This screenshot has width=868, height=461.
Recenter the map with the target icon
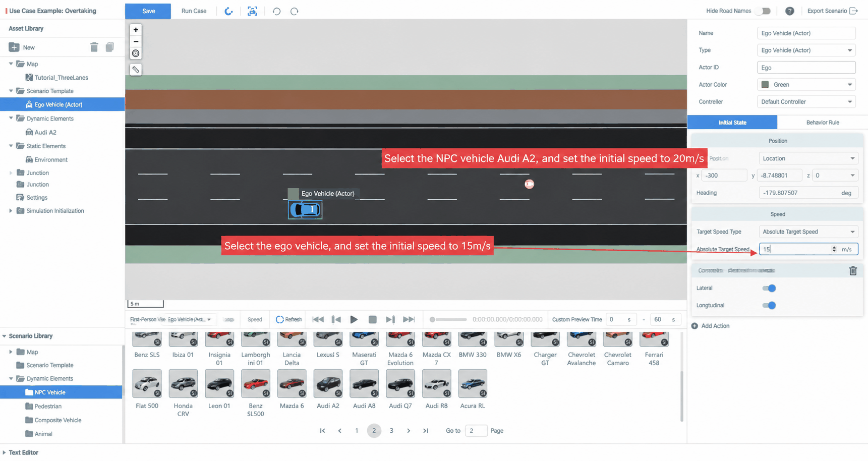pos(136,53)
